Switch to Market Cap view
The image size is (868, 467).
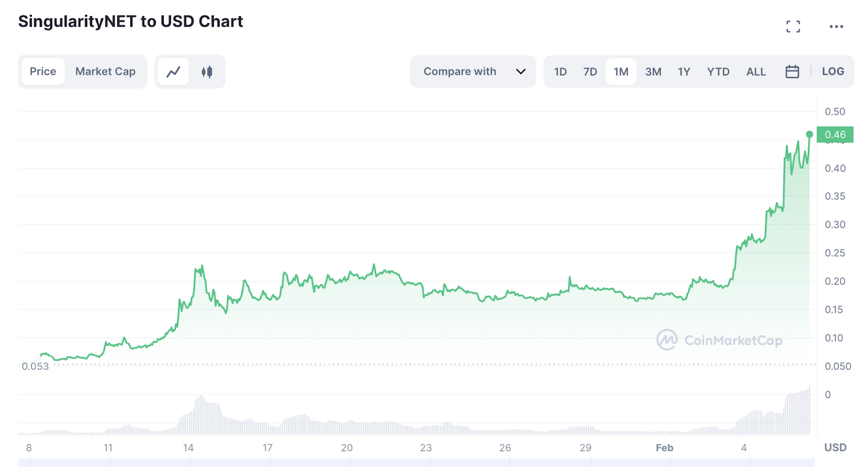105,72
